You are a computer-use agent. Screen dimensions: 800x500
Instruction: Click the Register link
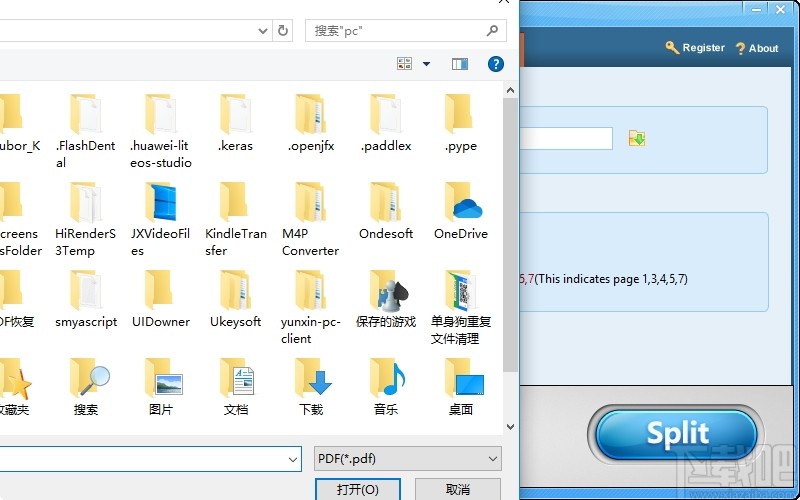pyautogui.click(x=695, y=48)
